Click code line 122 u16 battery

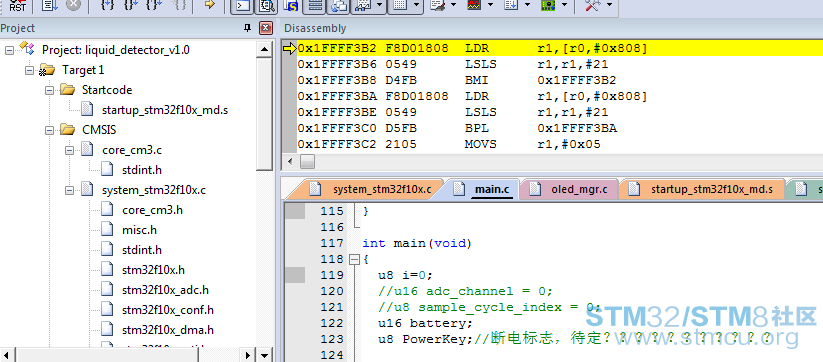pos(425,323)
